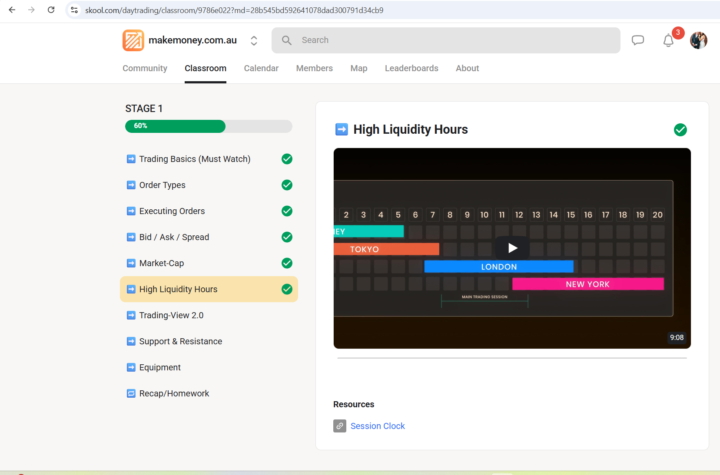Open the notifications bell icon
This screenshot has width=720, height=475.
tap(668, 40)
